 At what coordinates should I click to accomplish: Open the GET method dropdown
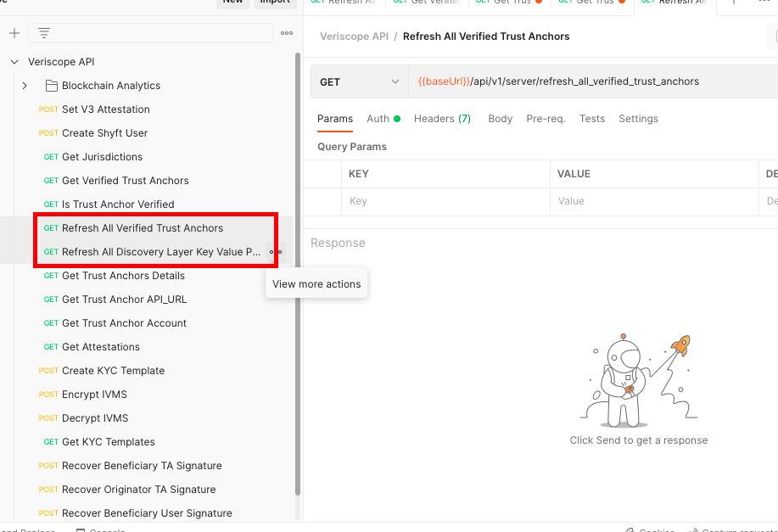click(x=360, y=82)
